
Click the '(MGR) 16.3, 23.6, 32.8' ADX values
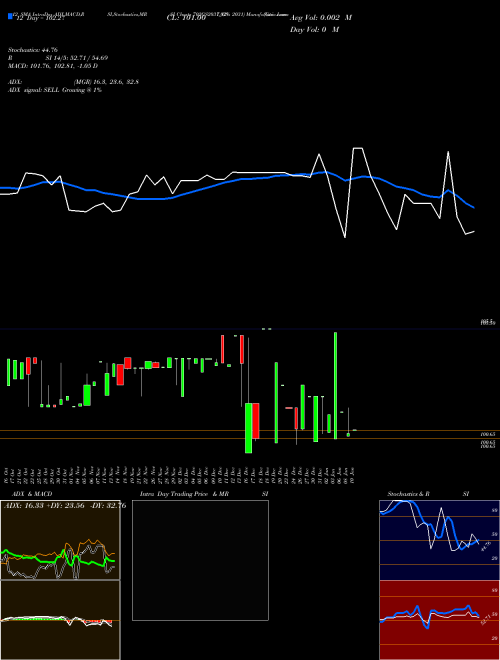(x=106, y=82)
